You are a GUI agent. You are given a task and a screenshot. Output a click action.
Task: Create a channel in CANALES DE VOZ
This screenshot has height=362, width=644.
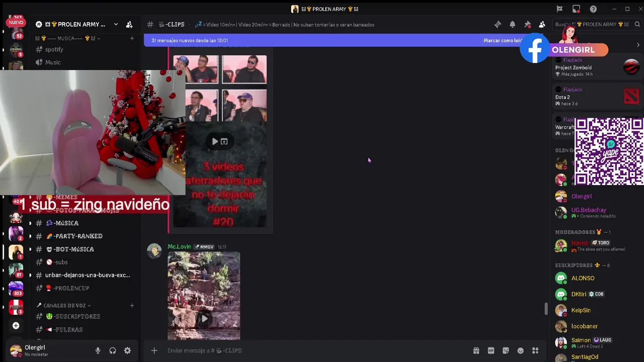pos(132,305)
